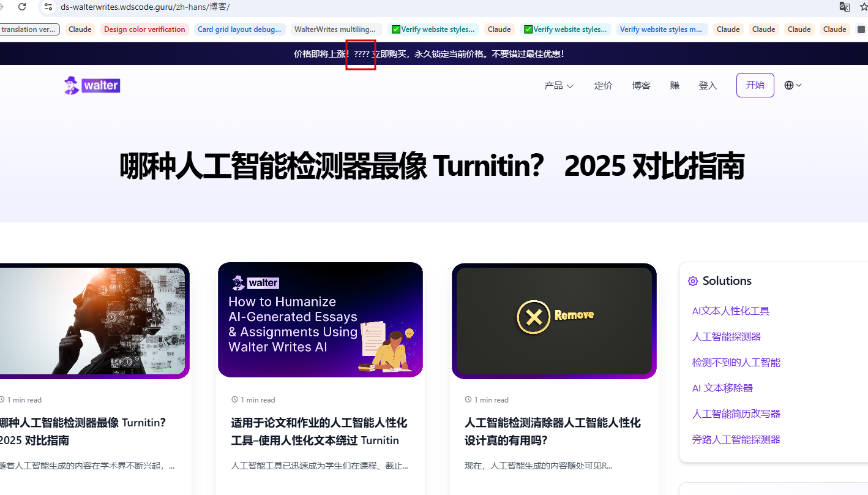868x495 pixels.
Task: Click the 登入 login link
Action: 708,85
